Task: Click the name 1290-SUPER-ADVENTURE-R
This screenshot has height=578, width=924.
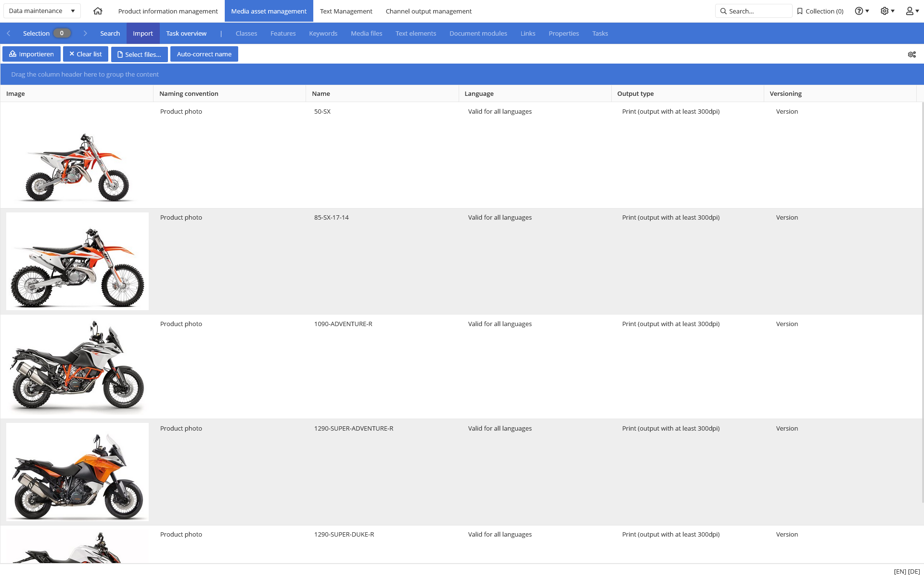Action: point(354,428)
